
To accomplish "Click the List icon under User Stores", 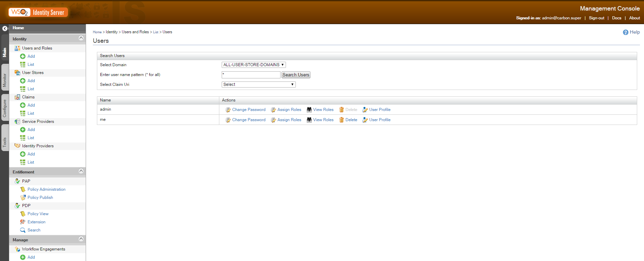I will 23,89.
